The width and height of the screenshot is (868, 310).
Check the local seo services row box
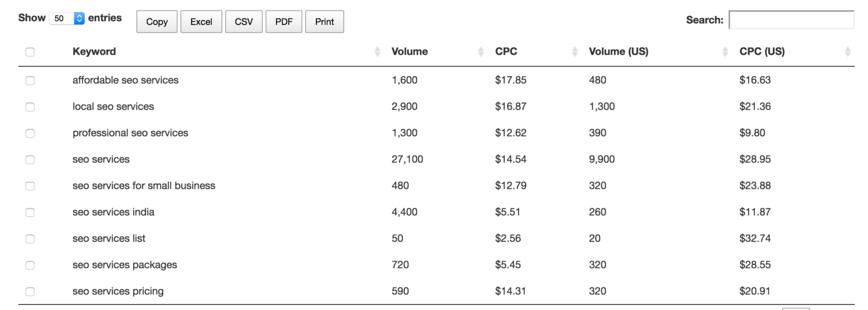30,107
